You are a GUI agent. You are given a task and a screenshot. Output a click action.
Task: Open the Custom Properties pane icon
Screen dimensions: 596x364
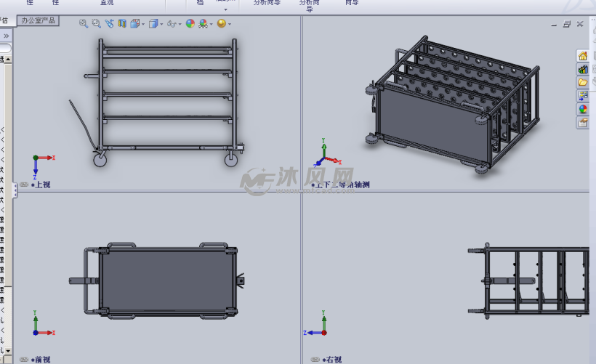tap(583, 122)
